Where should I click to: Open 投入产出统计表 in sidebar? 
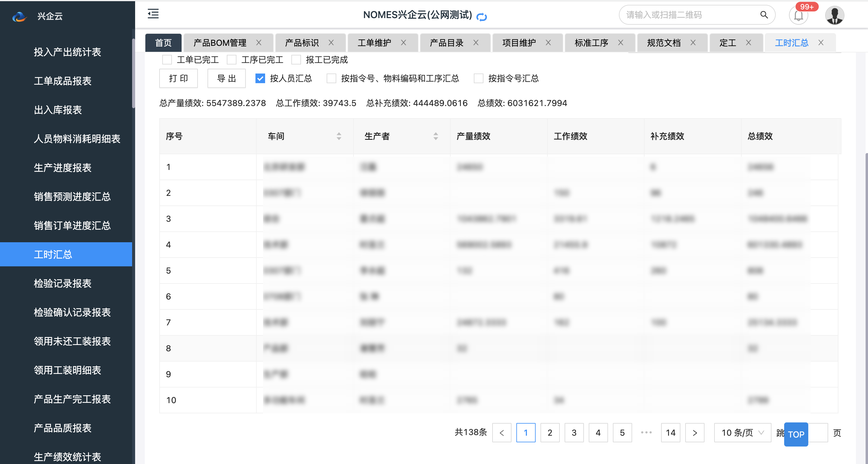[67, 52]
